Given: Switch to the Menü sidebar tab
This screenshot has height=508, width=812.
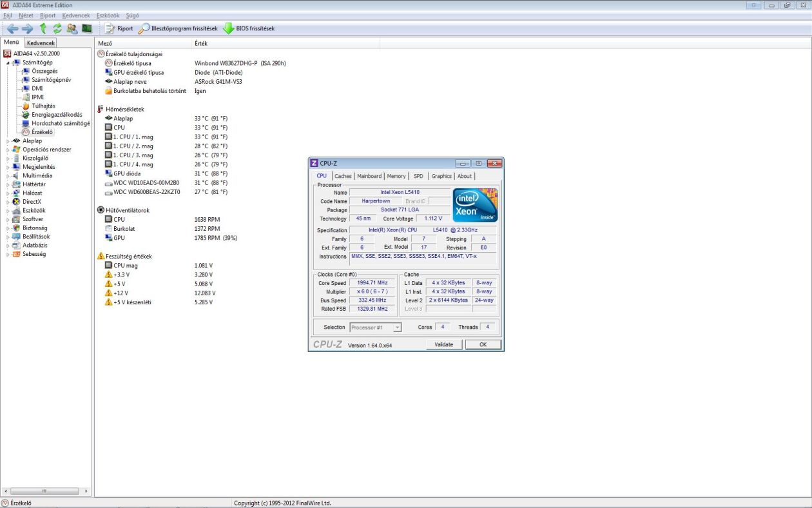Looking at the screenshot, I should [12, 43].
